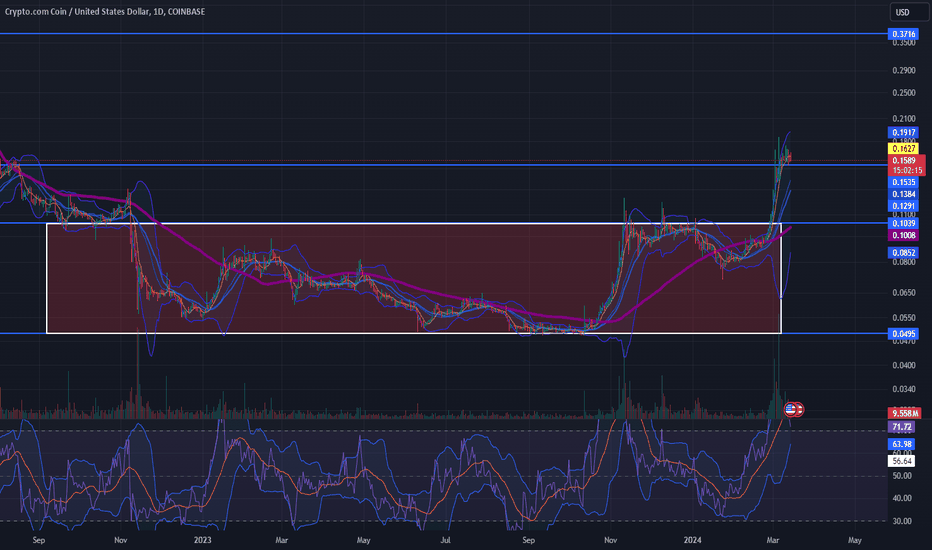This screenshot has width=932, height=550.
Task: Select the 0.1917 blue price label
Action: coord(903,133)
